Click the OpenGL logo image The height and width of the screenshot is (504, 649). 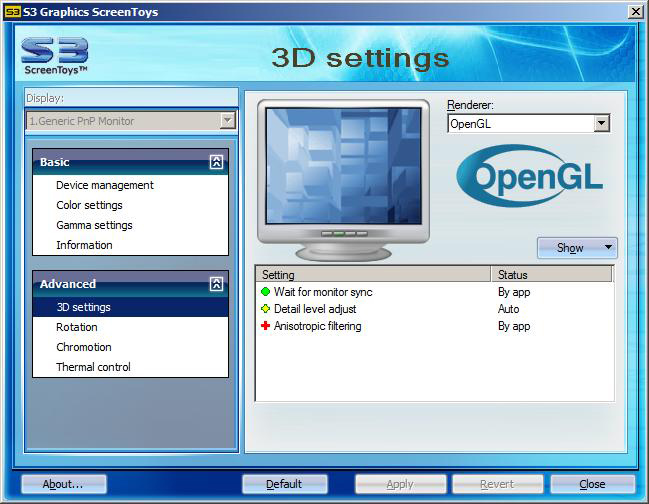tap(530, 177)
